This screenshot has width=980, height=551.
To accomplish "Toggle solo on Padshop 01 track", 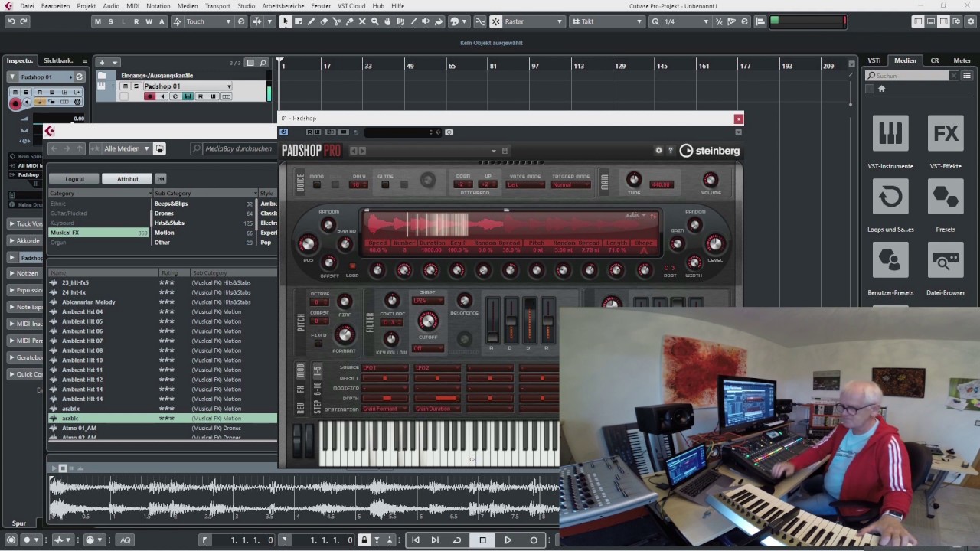I will pos(136,86).
